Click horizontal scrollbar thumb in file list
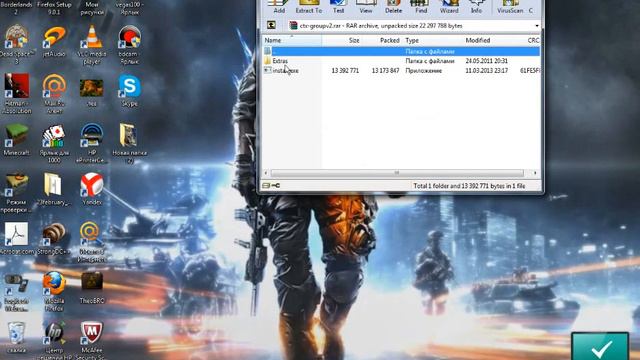 coord(397,173)
